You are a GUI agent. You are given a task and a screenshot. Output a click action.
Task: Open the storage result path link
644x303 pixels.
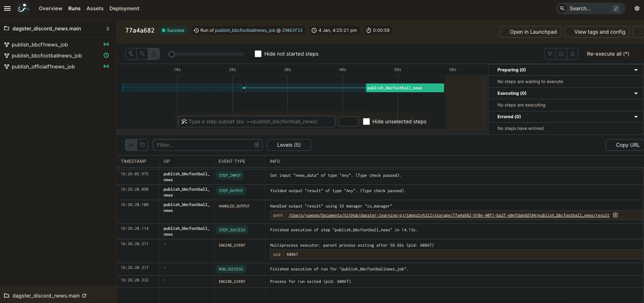[x=449, y=215]
